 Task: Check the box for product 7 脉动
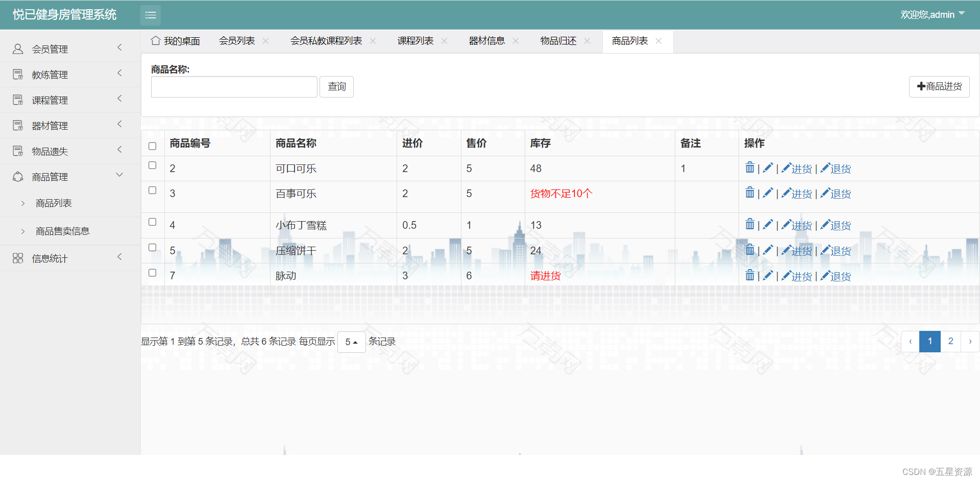[x=152, y=273]
